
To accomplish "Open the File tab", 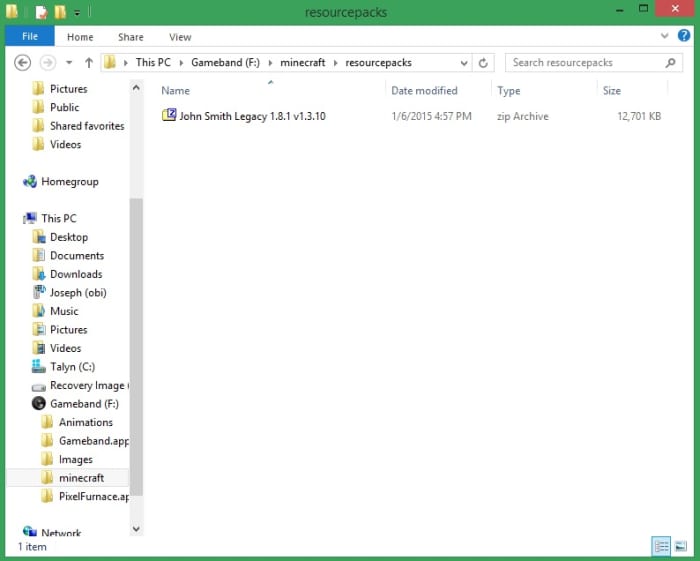I will [x=30, y=36].
